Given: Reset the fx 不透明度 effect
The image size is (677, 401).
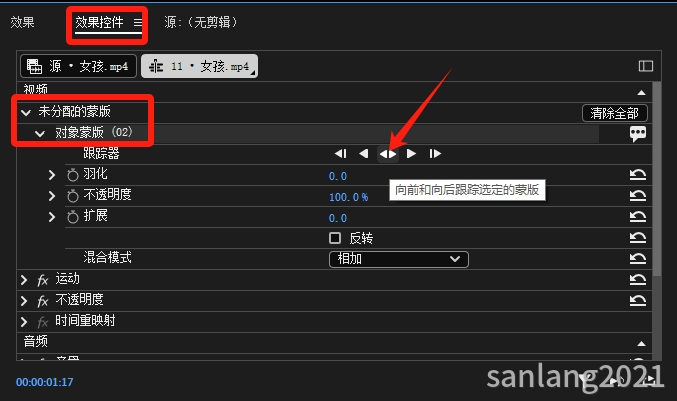Looking at the screenshot, I should click(x=638, y=300).
